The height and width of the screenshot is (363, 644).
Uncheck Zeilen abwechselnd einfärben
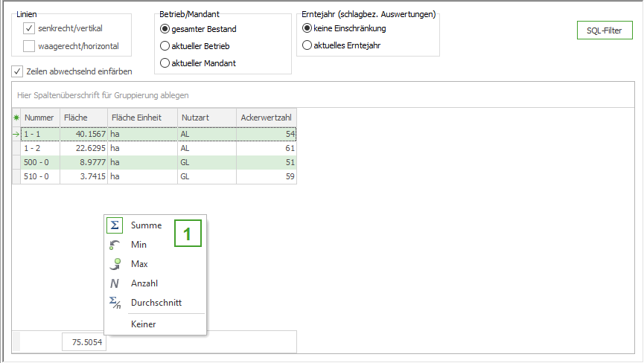click(x=17, y=71)
